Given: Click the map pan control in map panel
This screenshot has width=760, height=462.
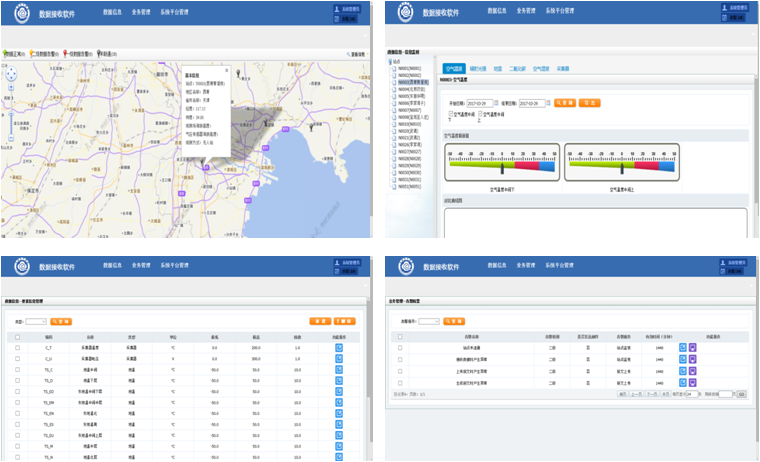Looking at the screenshot, I should [11, 74].
